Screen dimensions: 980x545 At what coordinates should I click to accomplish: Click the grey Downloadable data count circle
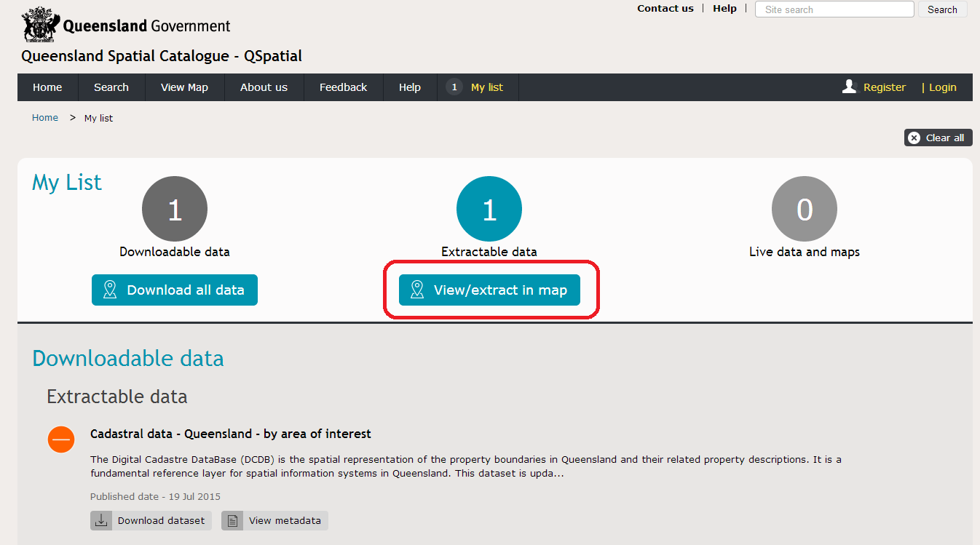(175, 209)
